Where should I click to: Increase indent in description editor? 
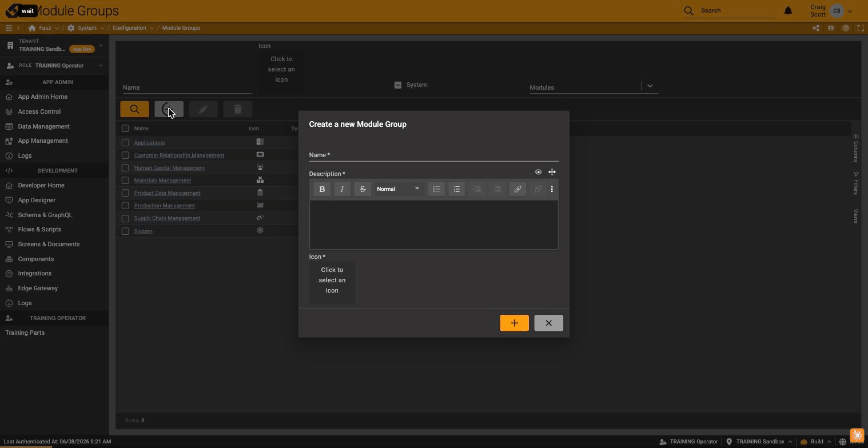(x=497, y=189)
